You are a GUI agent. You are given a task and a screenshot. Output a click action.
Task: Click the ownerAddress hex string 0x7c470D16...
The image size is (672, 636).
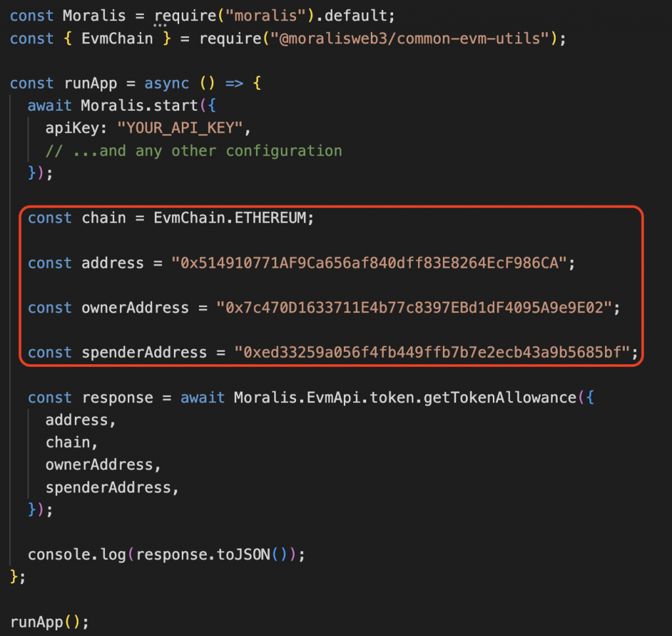tap(414, 308)
